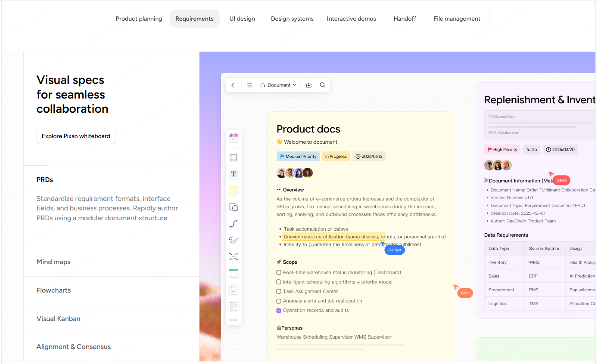This screenshot has width=598, height=364.
Task: Click the download/export icon in toolbar
Action: click(x=308, y=85)
